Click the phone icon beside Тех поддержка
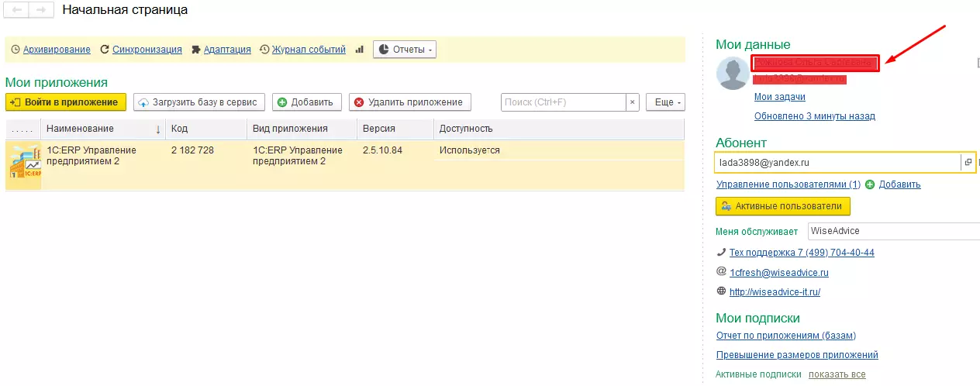980x386 pixels. (722, 253)
